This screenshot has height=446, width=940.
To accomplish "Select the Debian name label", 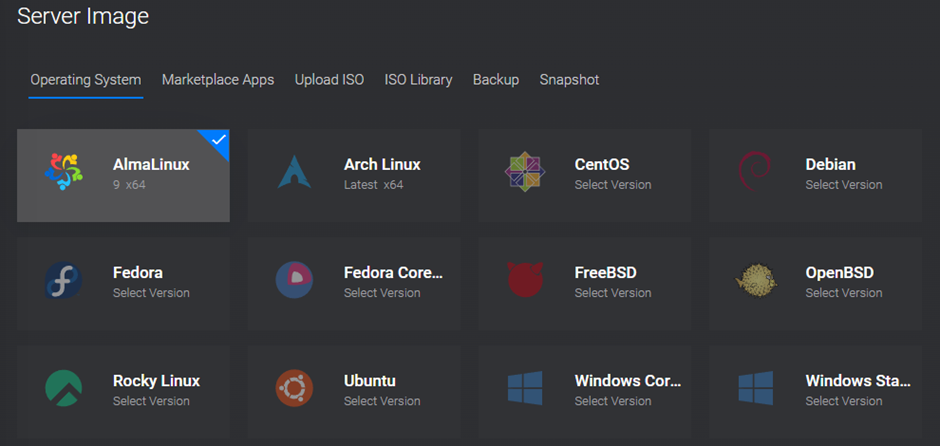I will (x=830, y=165).
